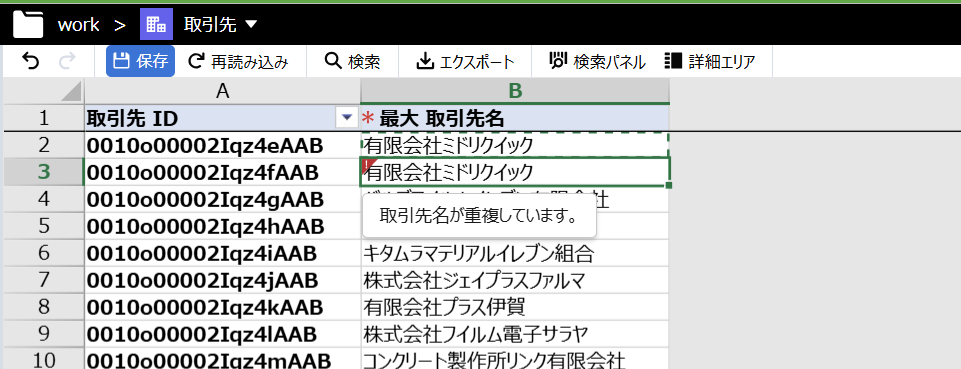Select row 4 header
The width and height of the screenshot is (961, 369).
(x=44, y=199)
